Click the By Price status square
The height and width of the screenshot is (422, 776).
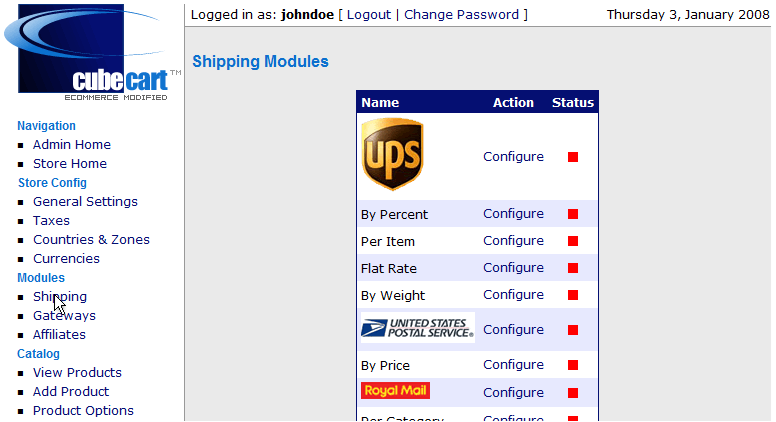tap(573, 365)
